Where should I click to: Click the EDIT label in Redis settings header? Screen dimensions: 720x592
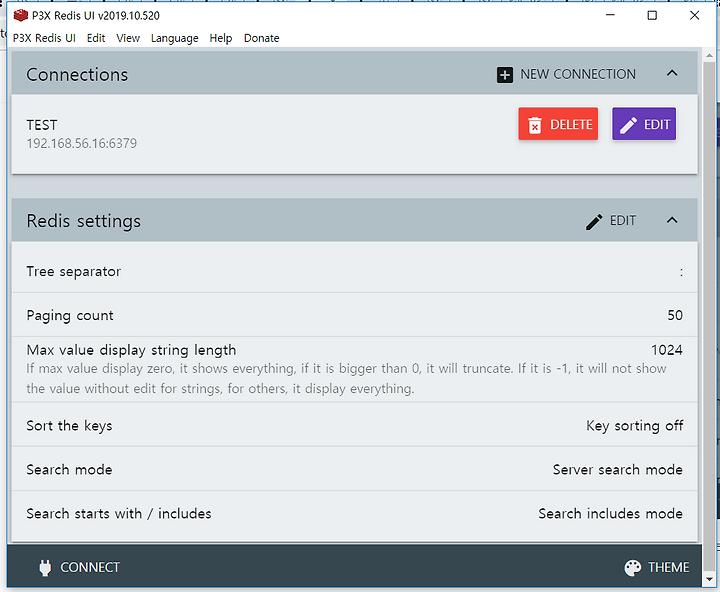click(623, 221)
